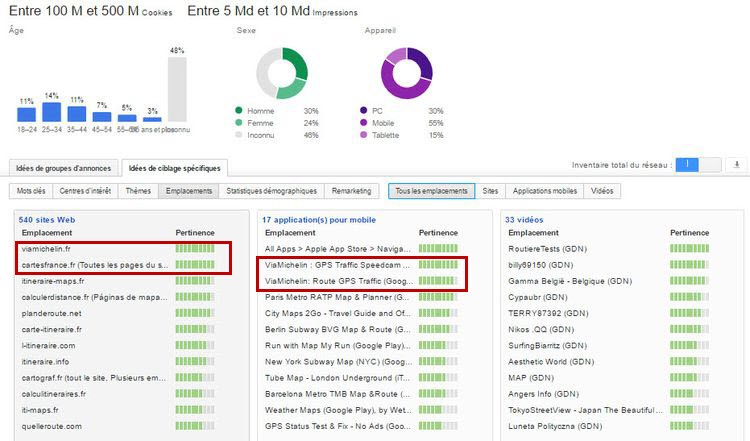Select RoutiereTests (GDN) video placement

click(548, 249)
